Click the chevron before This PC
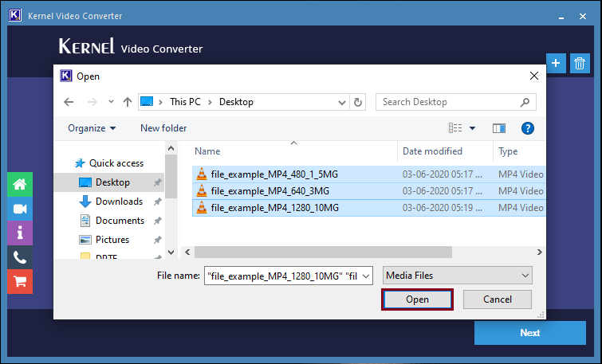The image size is (602, 364). [x=160, y=102]
